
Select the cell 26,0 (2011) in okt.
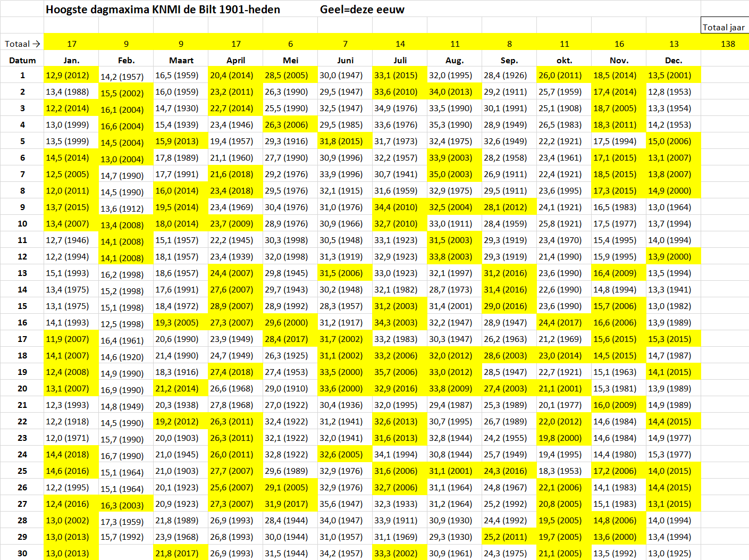click(564, 75)
